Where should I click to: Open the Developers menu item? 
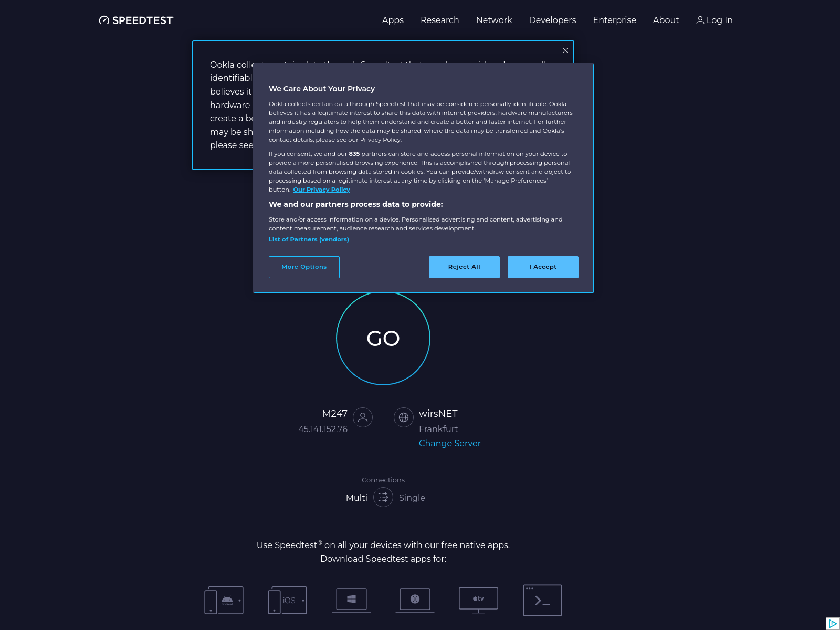pyautogui.click(x=552, y=20)
